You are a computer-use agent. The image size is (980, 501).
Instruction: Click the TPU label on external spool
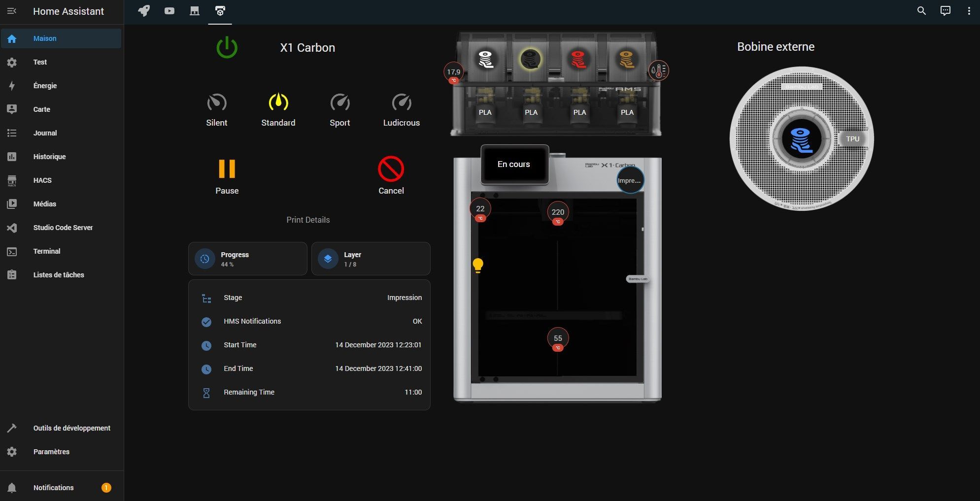click(853, 139)
